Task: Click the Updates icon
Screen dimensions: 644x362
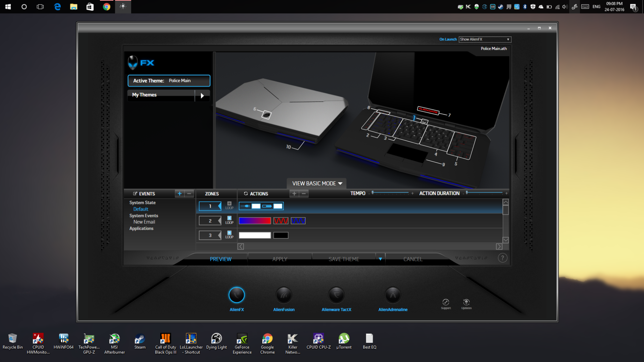Action: (466, 302)
